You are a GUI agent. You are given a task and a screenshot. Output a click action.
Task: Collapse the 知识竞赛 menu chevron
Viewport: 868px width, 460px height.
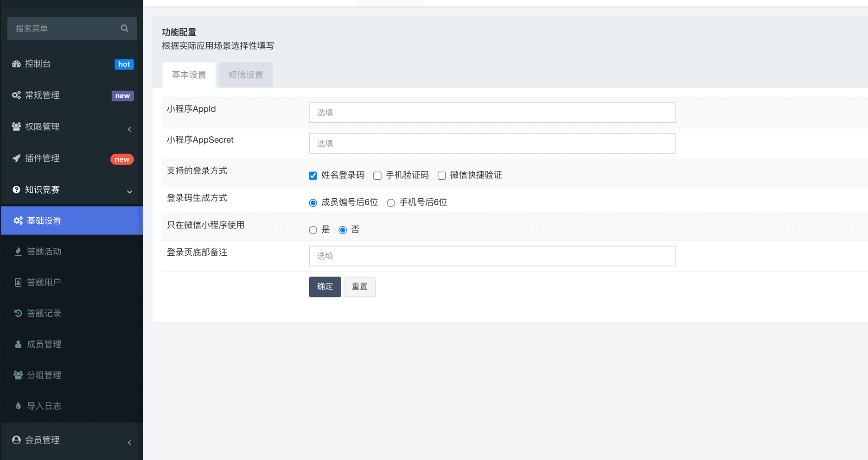click(129, 192)
